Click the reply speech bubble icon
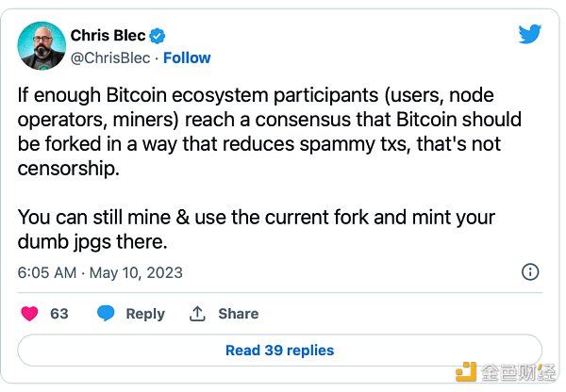566x392 pixels. tap(107, 314)
